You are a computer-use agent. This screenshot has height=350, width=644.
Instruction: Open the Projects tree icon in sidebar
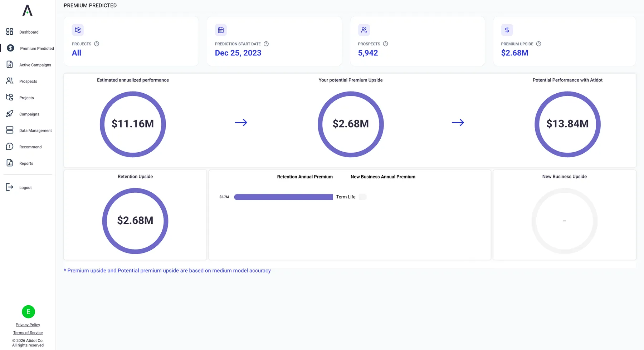click(10, 97)
